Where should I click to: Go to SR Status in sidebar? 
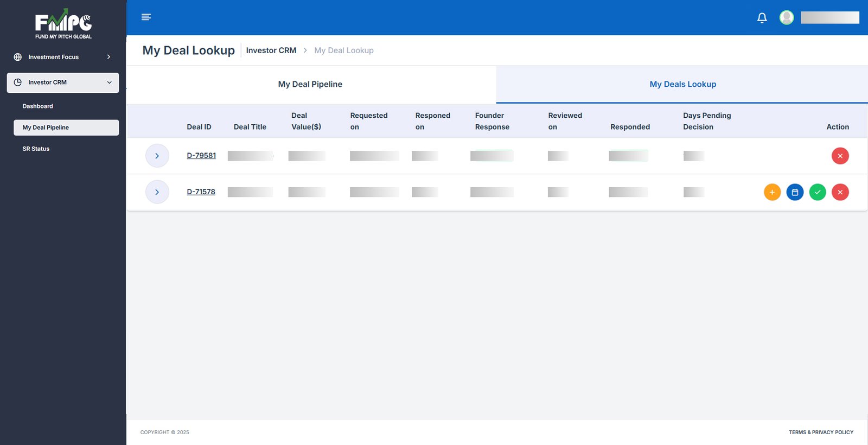coord(36,149)
